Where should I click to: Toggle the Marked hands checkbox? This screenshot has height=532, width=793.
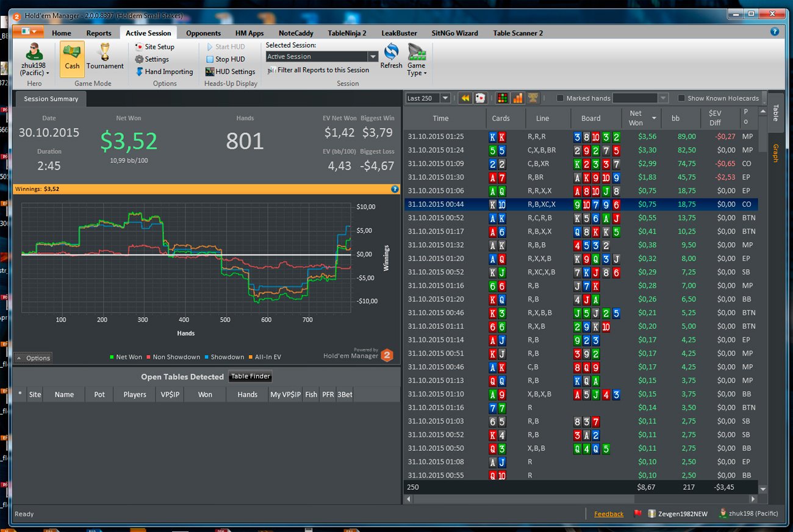coord(560,98)
